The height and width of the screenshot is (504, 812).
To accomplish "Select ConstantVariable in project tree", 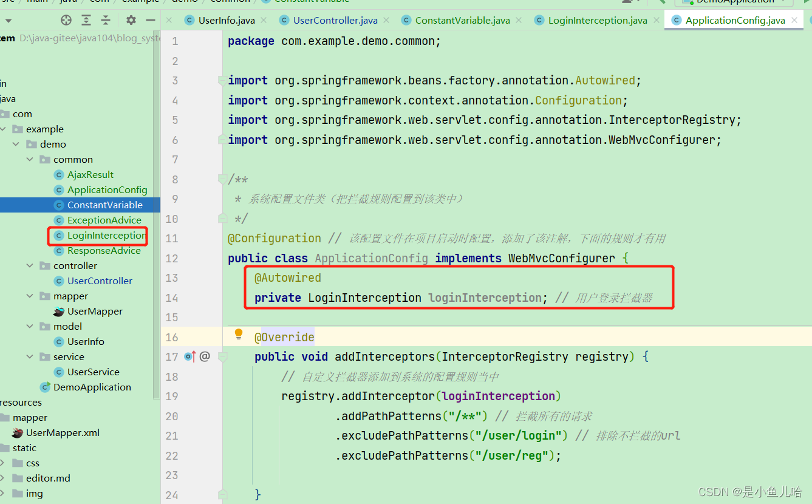I will click(105, 205).
